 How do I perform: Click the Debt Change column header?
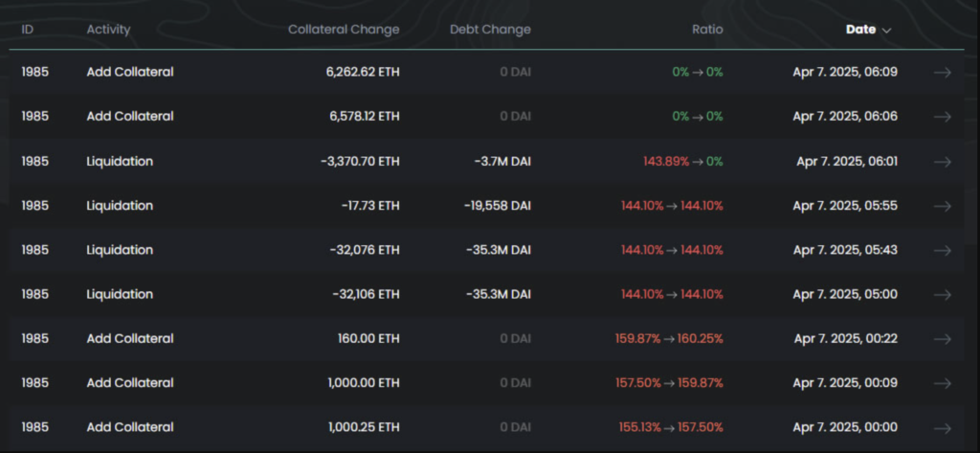[490, 30]
